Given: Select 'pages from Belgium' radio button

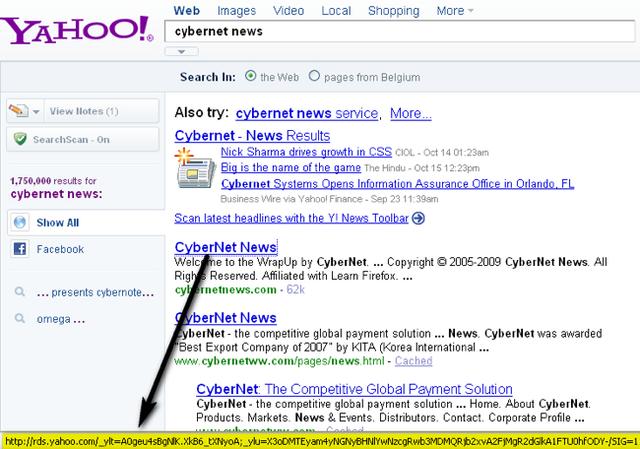Looking at the screenshot, I should pyautogui.click(x=314, y=76).
